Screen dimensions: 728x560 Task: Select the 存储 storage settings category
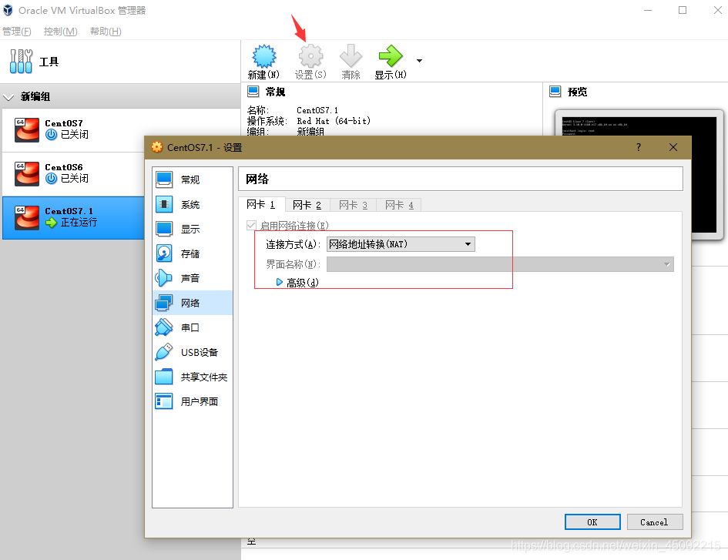[x=190, y=253]
